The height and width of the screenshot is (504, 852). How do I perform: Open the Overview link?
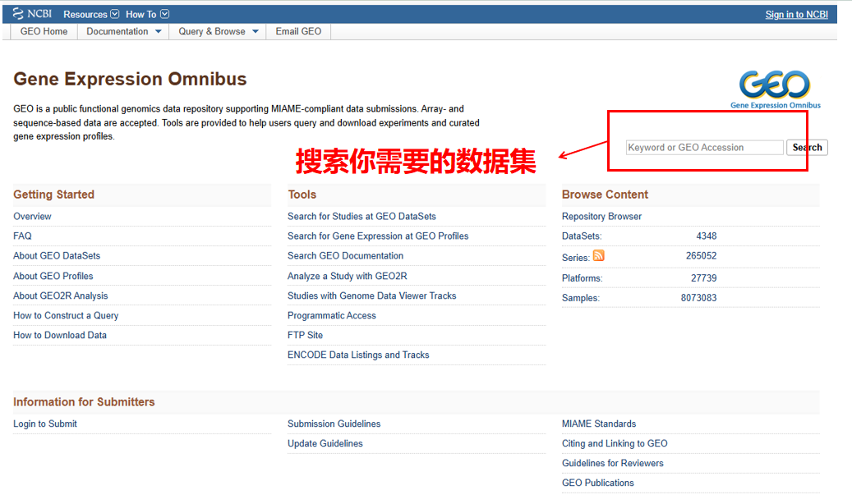32,216
